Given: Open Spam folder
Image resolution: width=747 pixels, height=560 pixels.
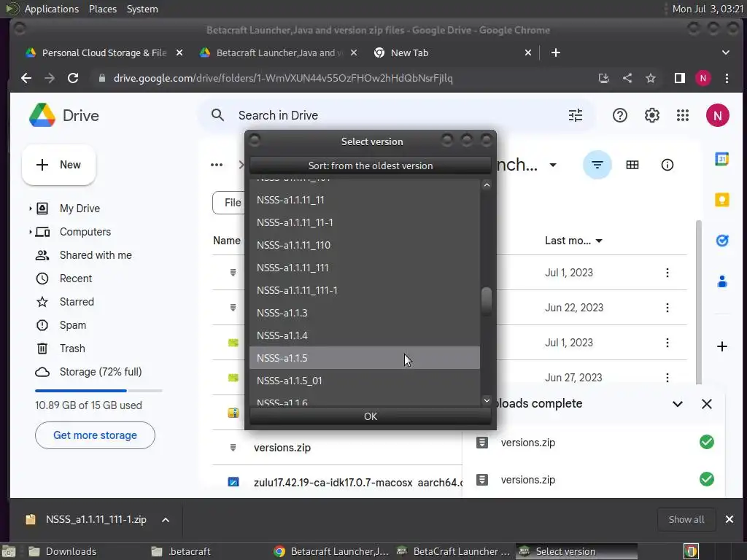Looking at the screenshot, I should 72,325.
